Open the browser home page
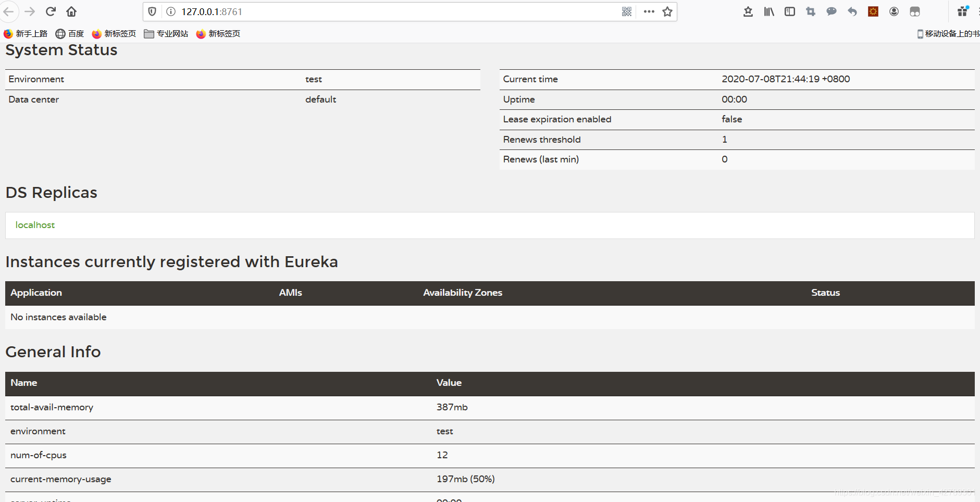This screenshot has width=980, height=502. pyautogui.click(x=71, y=11)
